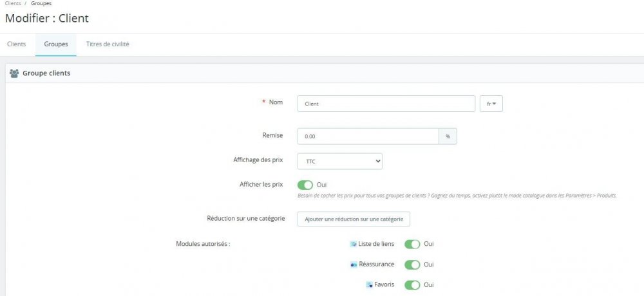Switch to the Clients tab
Image resolution: width=644 pixels, height=296 pixels.
click(17, 44)
